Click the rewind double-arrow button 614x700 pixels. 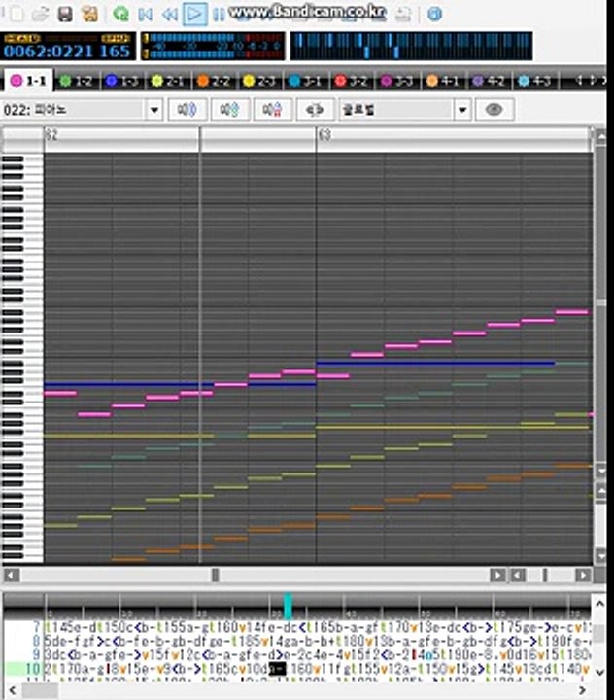[x=170, y=15]
